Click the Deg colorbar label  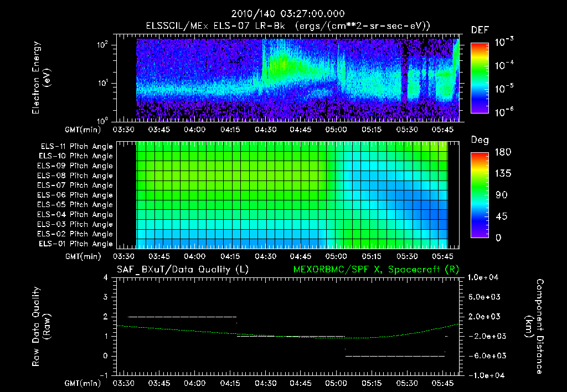(x=480, y=140)
